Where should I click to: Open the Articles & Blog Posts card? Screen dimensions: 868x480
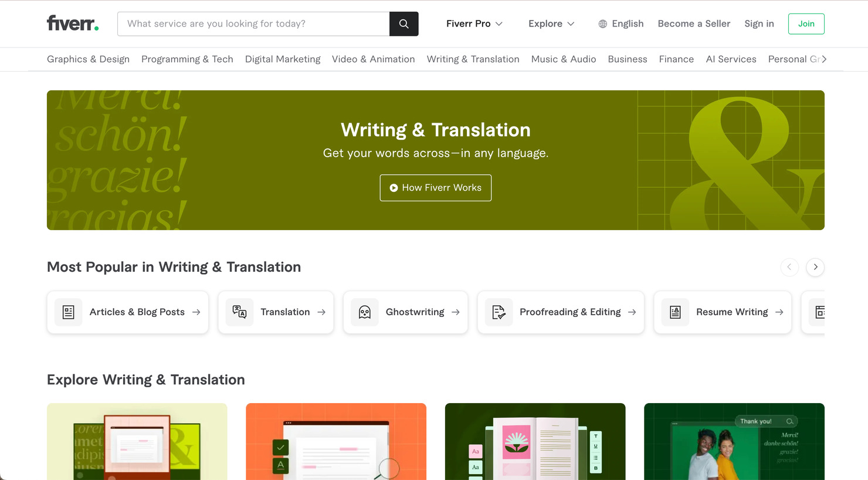click(128, 312)
